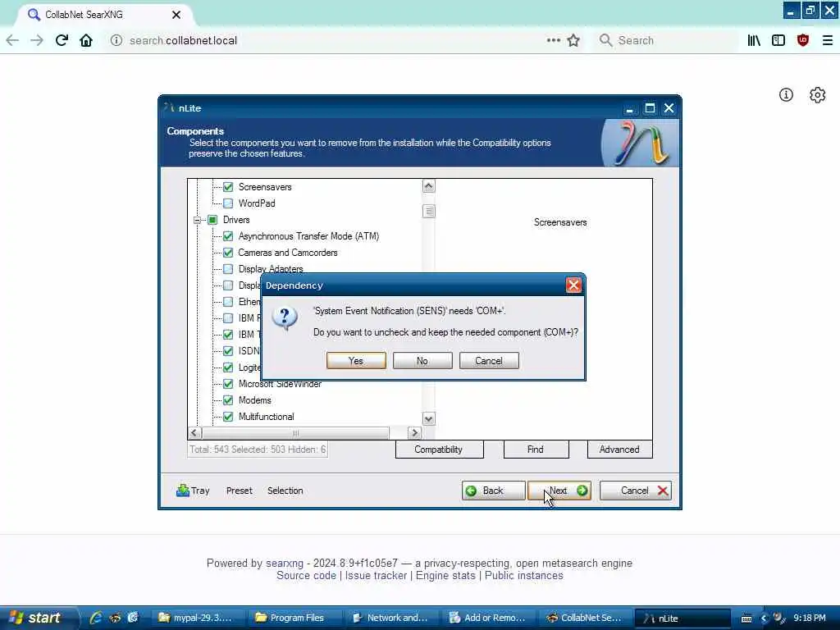Cancel the nLite wizard

(636, 491)
